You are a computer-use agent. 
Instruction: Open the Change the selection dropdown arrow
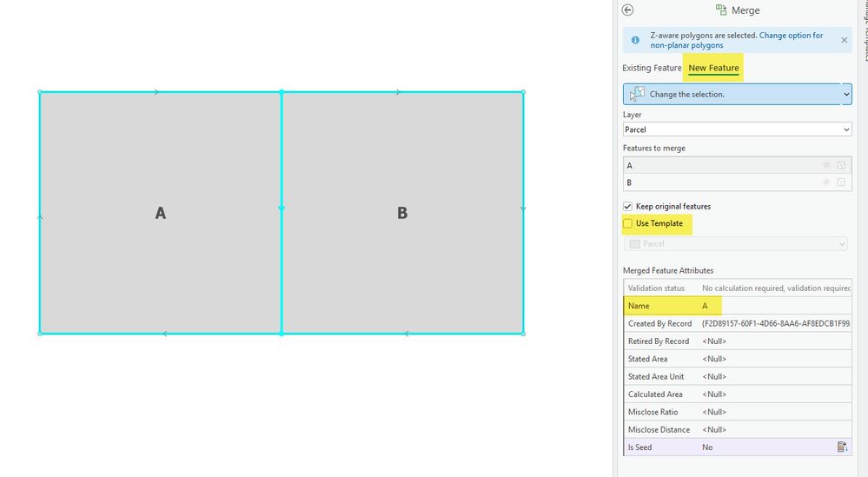pos(846,94)
